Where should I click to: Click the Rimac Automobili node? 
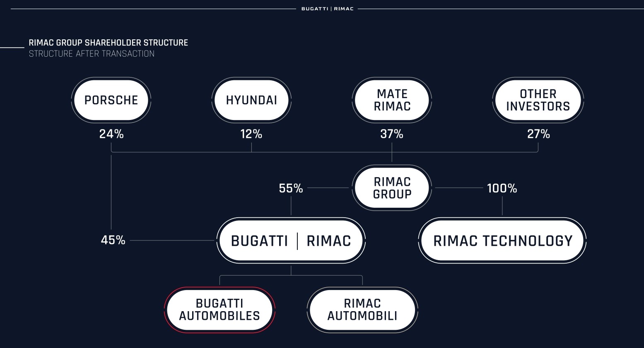coord(362,310)
